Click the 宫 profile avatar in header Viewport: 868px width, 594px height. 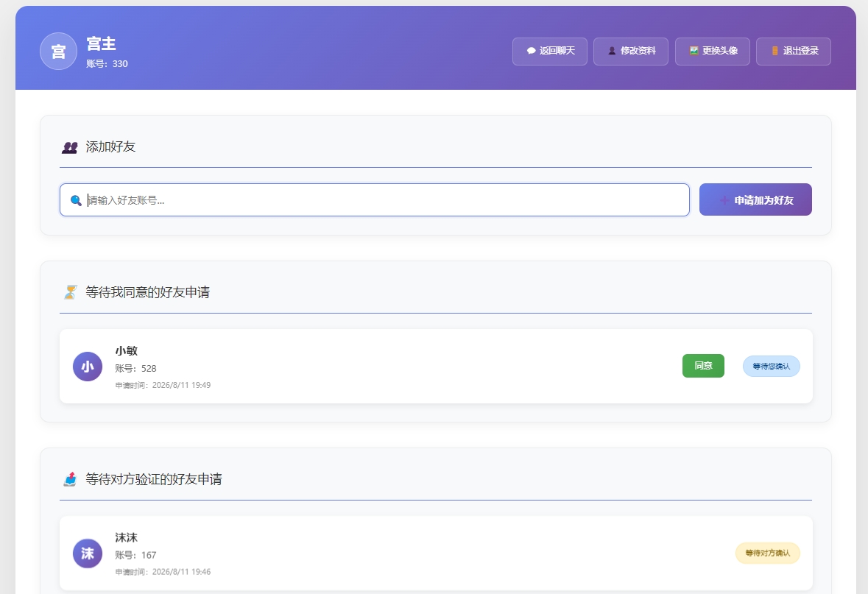58,52
